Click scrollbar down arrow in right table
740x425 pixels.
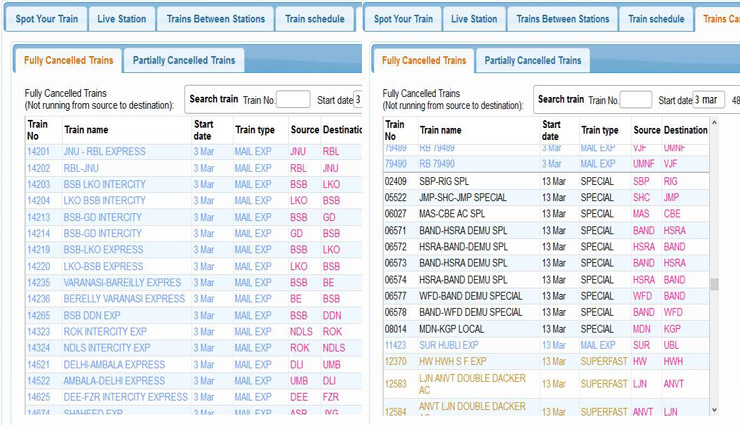(x=714, y=410)
